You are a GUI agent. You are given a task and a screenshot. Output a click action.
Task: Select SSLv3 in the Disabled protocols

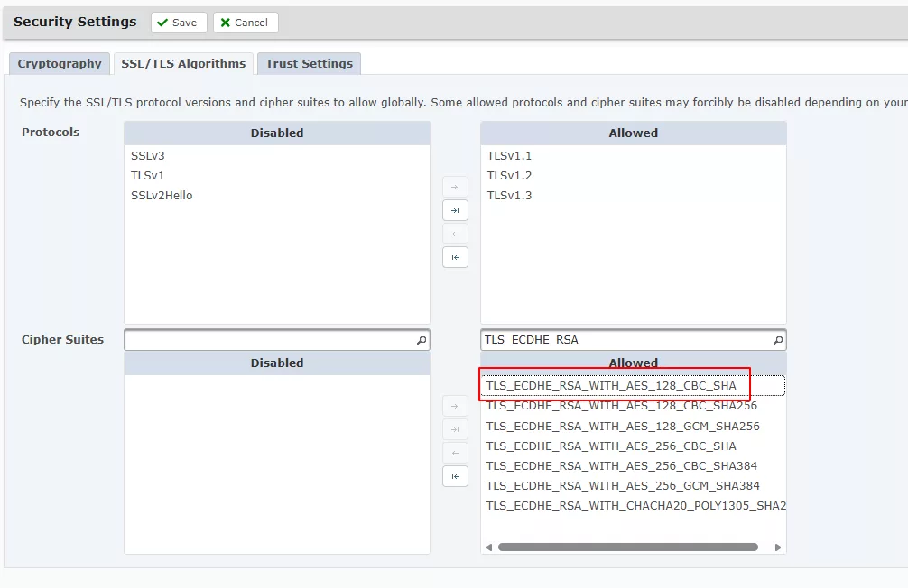[277, 156]
